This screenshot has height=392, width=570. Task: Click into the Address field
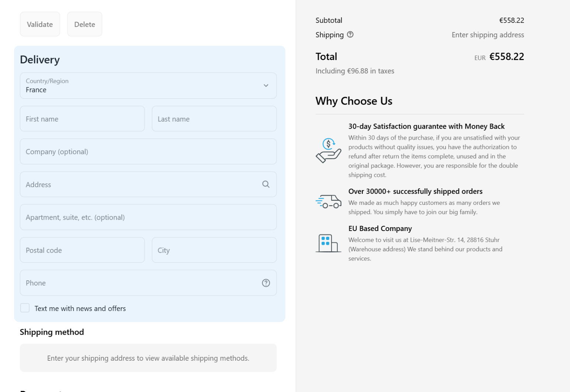140,184
